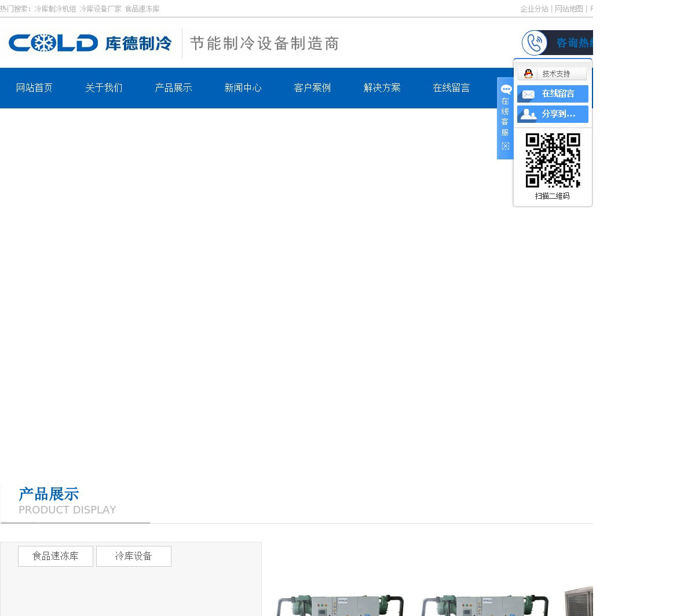The width and height of the screenshot is (695, 616).
Task: Click the QR code image
Action: point(553,161)
